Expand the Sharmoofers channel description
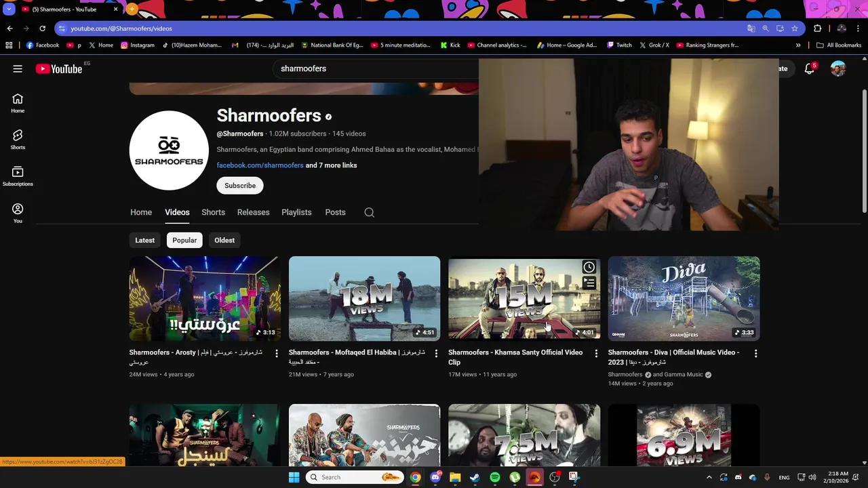 pyautogui.click(x=347, y=149)
